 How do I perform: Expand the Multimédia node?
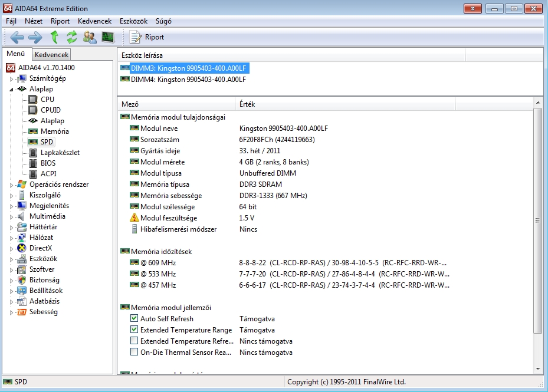(x=11, y=217)
